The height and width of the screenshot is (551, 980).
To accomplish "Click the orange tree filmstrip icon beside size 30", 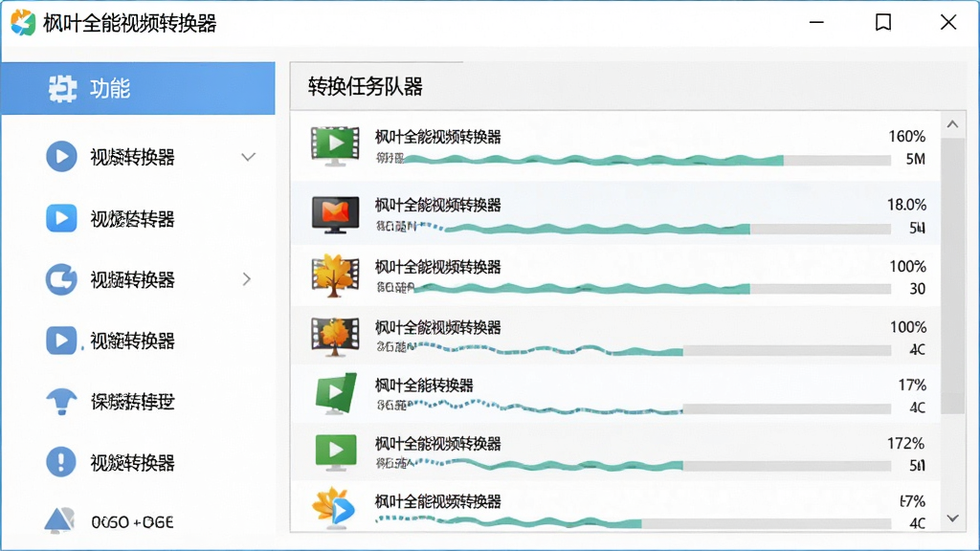I will tap(336, 275).
